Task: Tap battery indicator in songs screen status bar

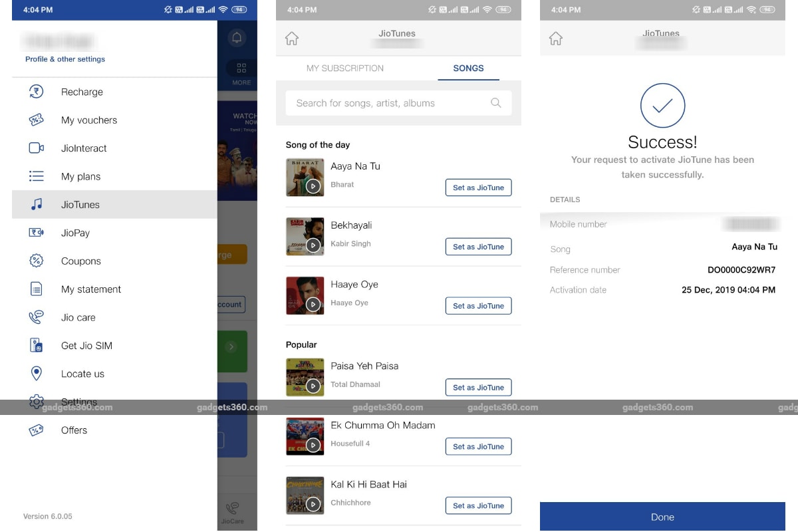Action: pos(503,10)
